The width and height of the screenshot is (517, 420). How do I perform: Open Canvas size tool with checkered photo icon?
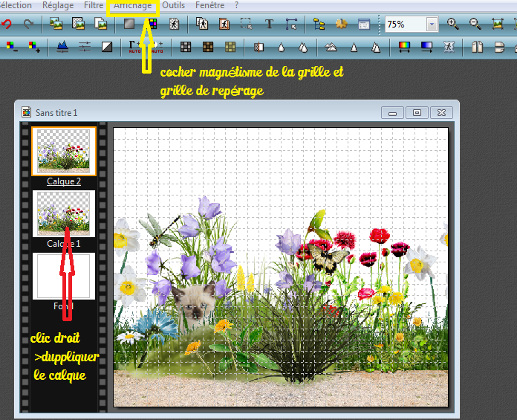click(79, 24)
